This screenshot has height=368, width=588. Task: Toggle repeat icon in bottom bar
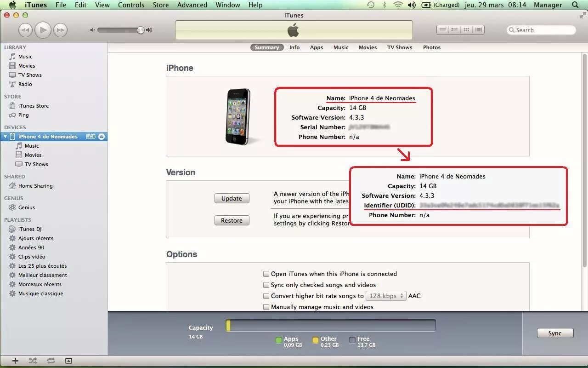[x=51, y=361]
